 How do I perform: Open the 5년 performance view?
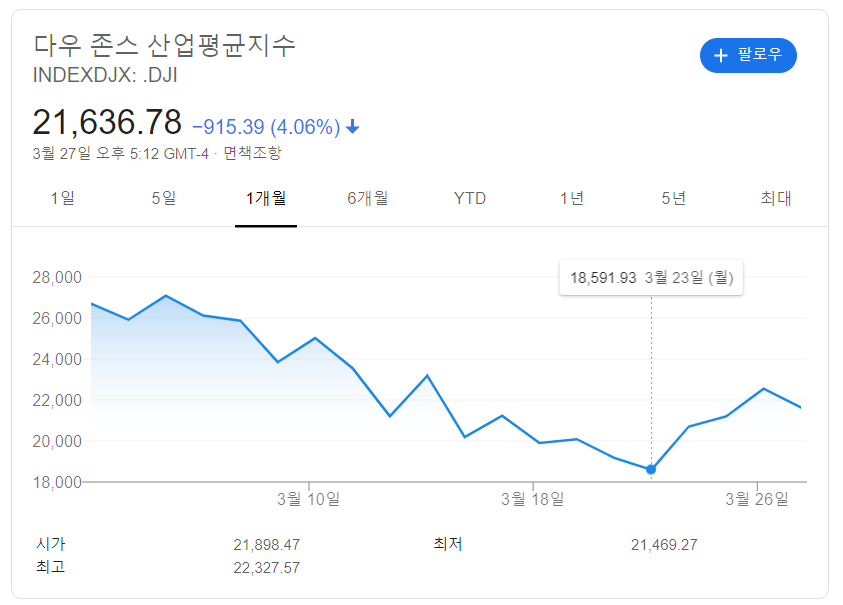673,198
